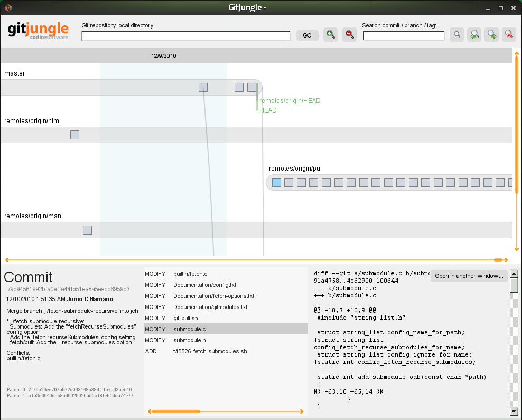Click left arrow of file list scrollbar
This screenshot has height=420, width=522.
point(150,412)
